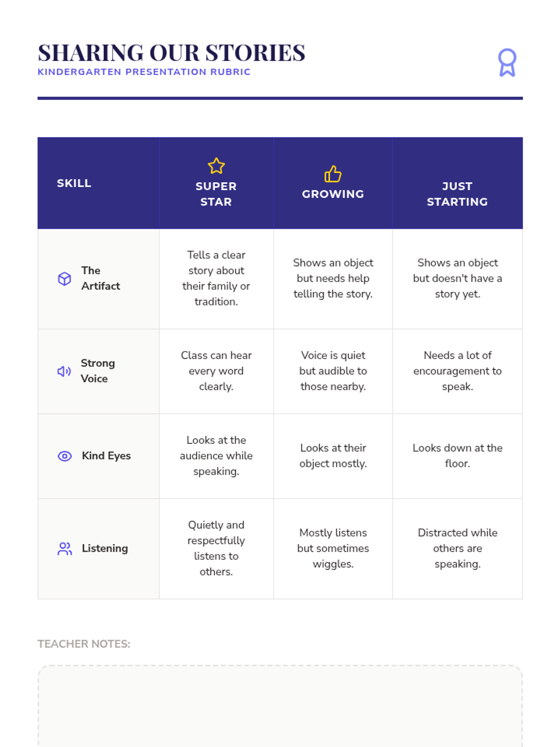Choose 'Distracted while others are speaking' cell
560x747 pixels.
tap(457, 548)
